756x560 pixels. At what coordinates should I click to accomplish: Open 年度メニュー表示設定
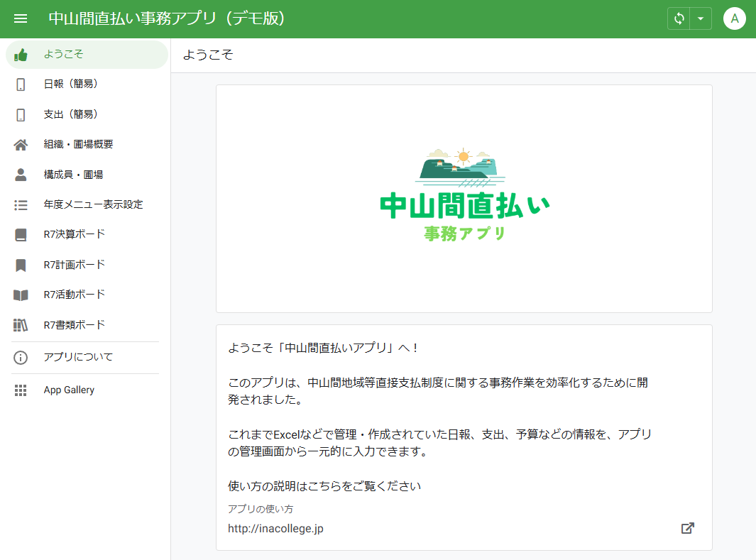(x=87, y=205)
